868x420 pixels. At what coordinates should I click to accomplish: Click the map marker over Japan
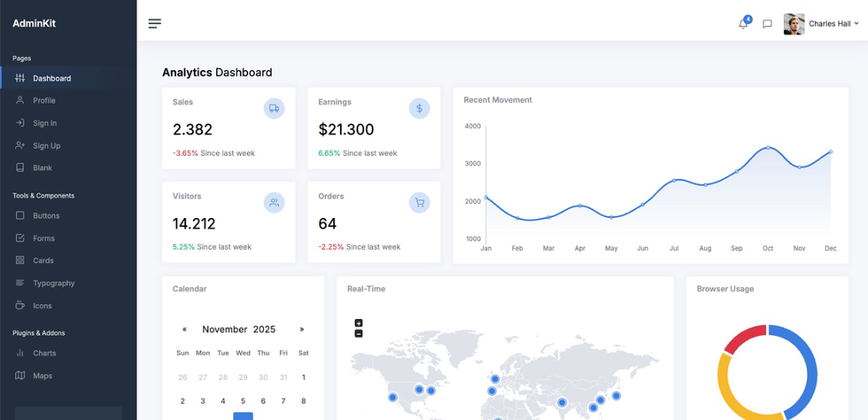coord(616,395)
